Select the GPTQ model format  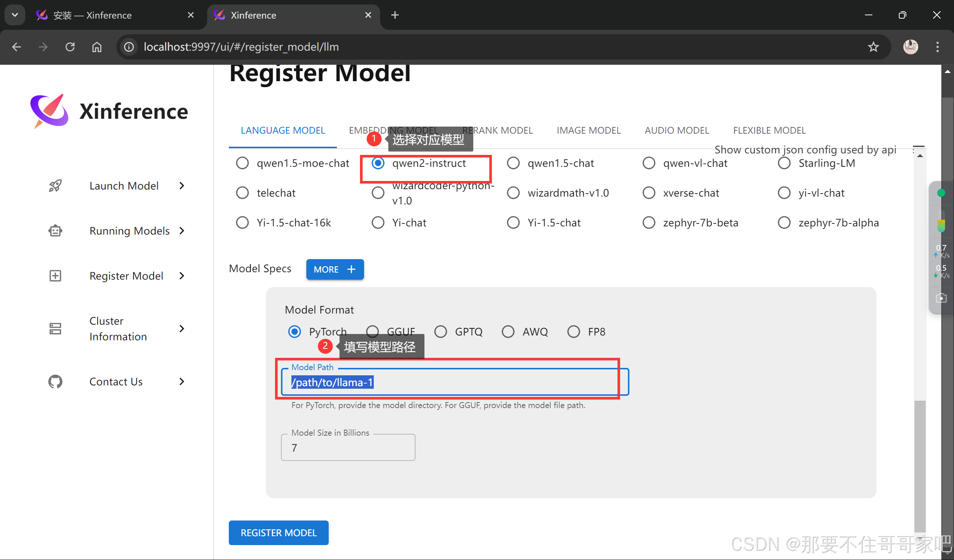pyautogui.click(x=440, y=331)
